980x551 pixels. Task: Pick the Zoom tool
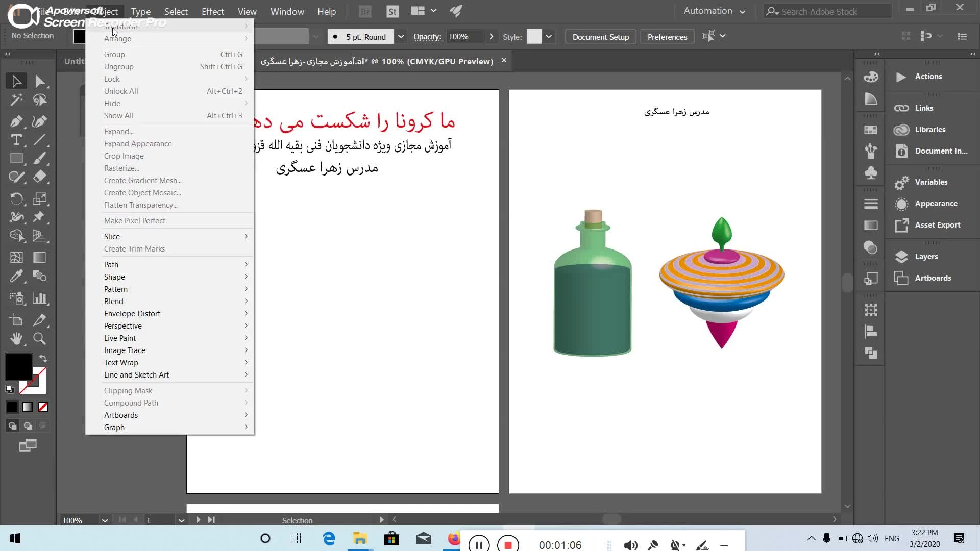[x=39, y=339]
